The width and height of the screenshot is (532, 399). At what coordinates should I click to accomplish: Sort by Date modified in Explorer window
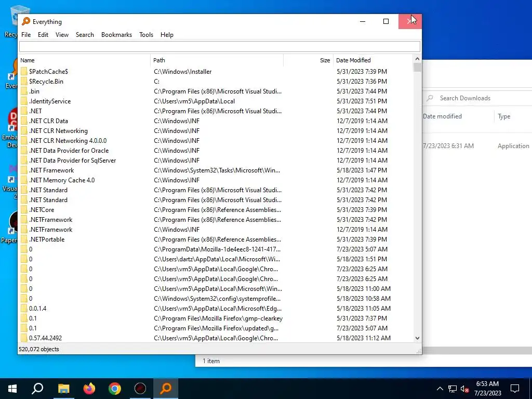point(442,116)
